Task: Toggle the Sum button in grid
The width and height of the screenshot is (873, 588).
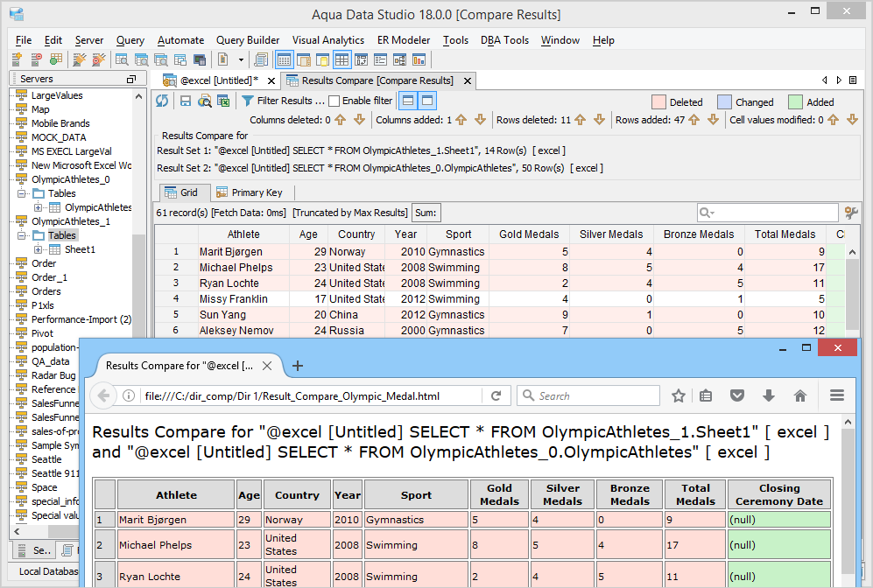Action: point(426,213)
